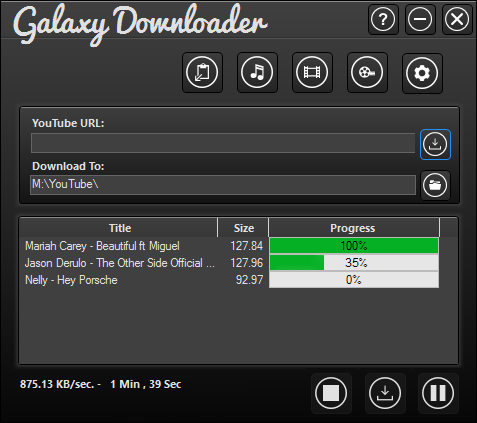477x423 pixels.
Task: Sort list by the Size column header
Action: point(243,228)
